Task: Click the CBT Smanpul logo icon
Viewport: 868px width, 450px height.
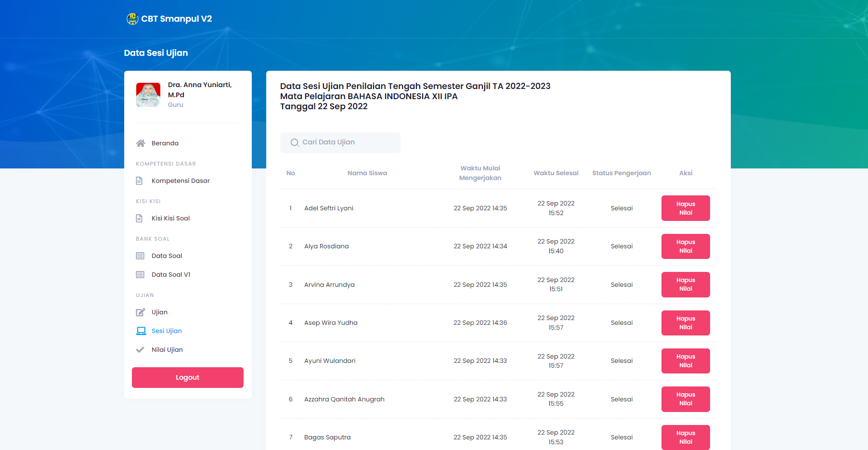Action: point(132,19)
